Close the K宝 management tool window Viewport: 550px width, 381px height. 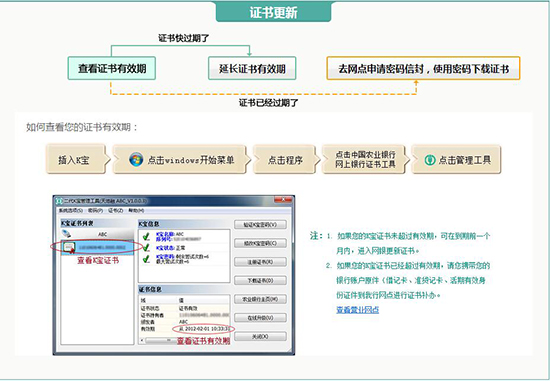tap(283, 200)
